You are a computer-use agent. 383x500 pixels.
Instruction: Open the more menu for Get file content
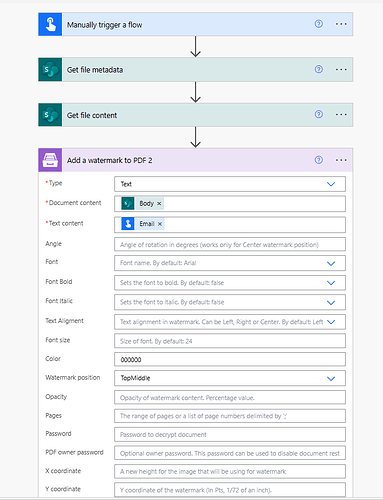point(341,114)
